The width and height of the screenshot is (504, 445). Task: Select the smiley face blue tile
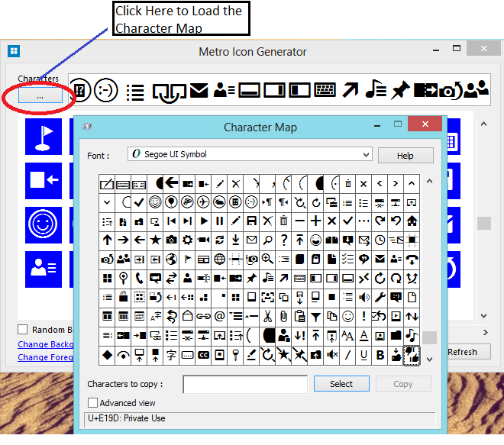(44, 225)
